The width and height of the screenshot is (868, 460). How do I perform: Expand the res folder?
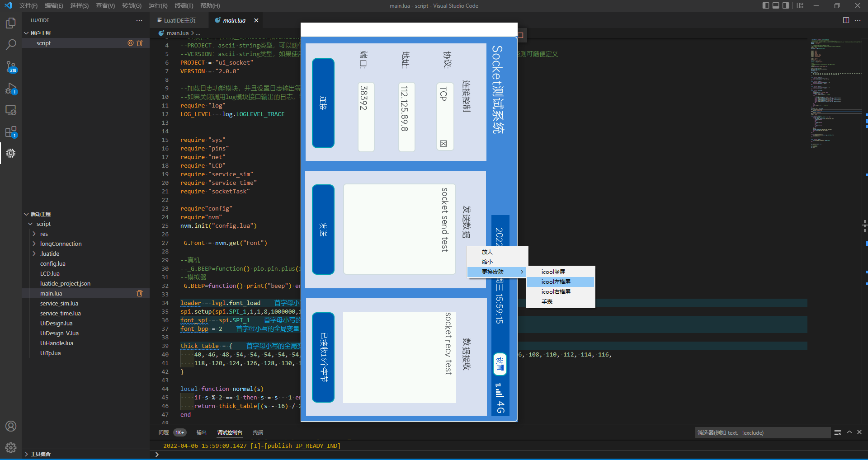click(x=34, y=234)
